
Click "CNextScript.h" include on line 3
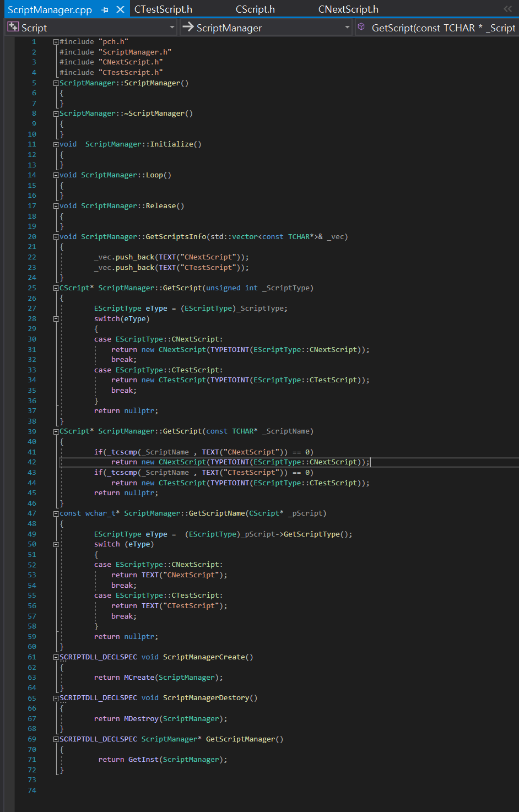click(131, 62)
